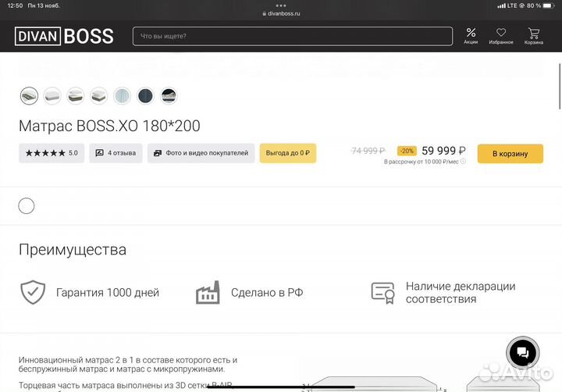Select the third mattress thumbnail
The width and height of the screenshot is (562, 392).
pyautogui.click(x=76, y=96)
